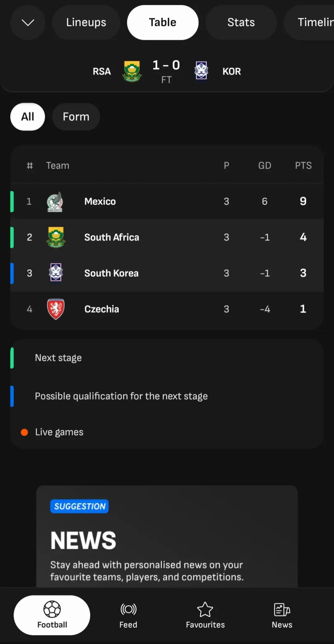
Task: Open the News icon in bottom bar
Action: 282,610
